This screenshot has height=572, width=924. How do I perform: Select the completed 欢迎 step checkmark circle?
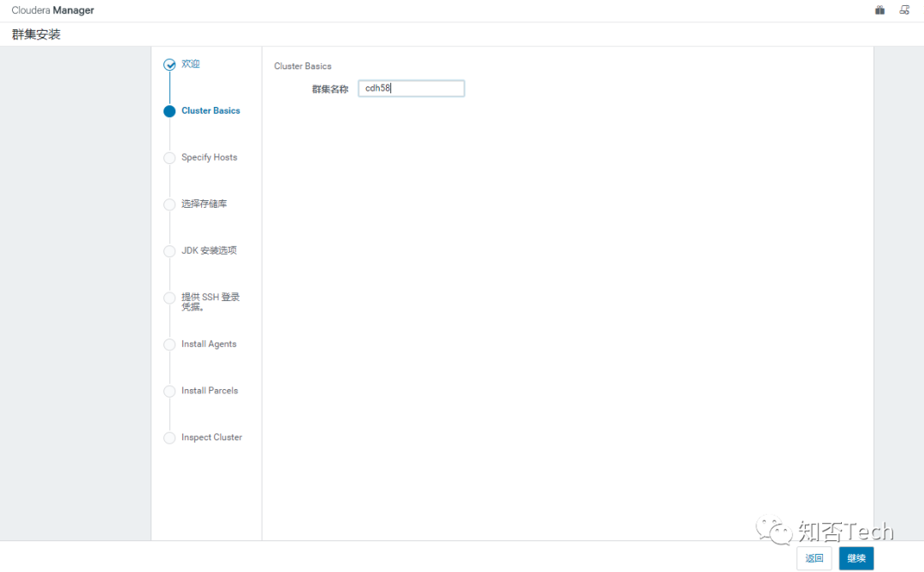tap(169, 65)
